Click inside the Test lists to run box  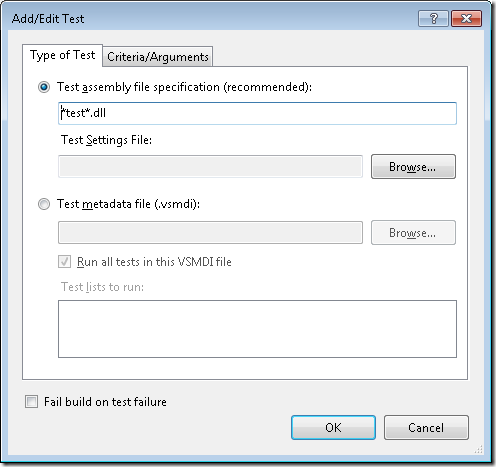point(257,329)
